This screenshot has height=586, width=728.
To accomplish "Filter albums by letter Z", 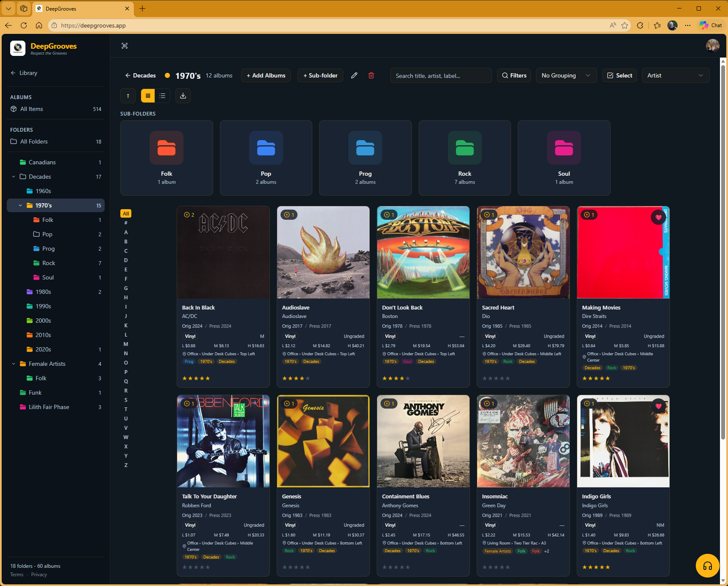I will pyautogui.click(x=126, y=465).
